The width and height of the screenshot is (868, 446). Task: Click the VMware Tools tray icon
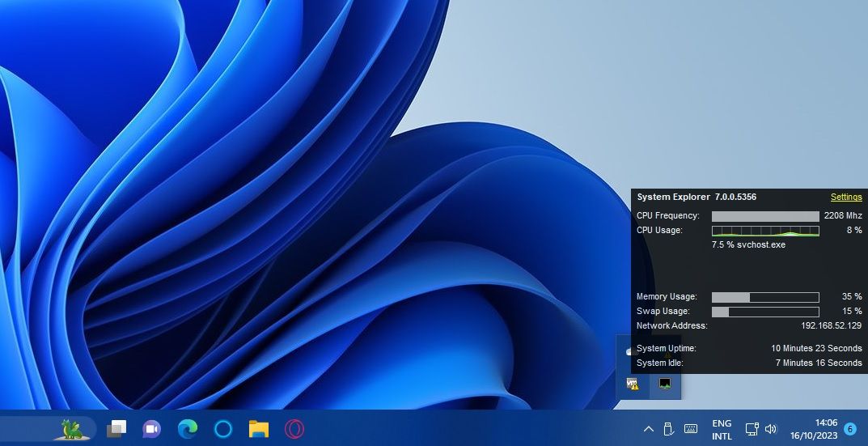(x=633, y=384)
